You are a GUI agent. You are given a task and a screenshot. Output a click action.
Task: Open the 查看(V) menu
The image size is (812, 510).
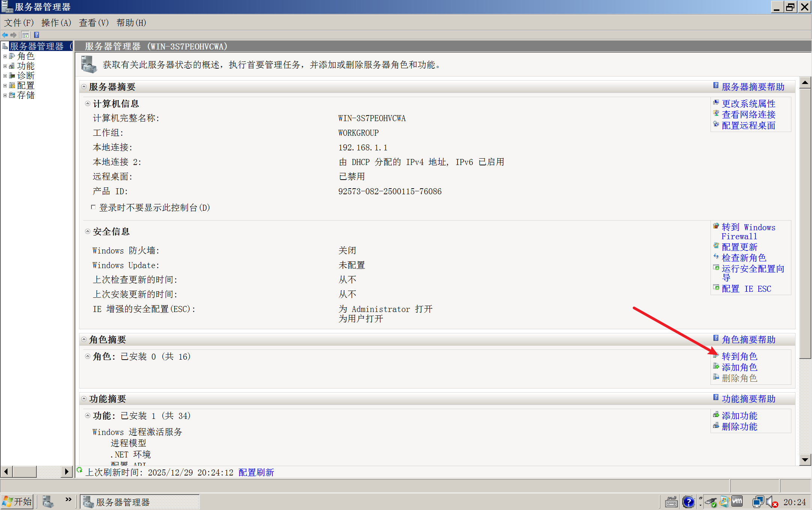(94, 23)
